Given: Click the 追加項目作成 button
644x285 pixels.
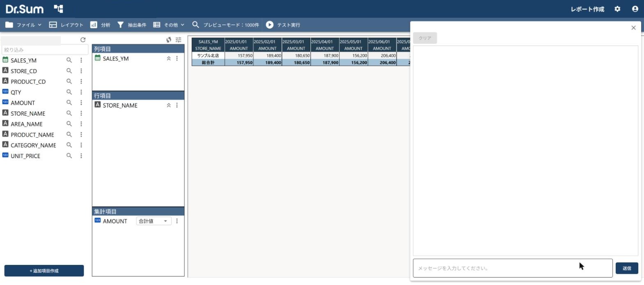Looking at the screenshot, I should 44,271.
